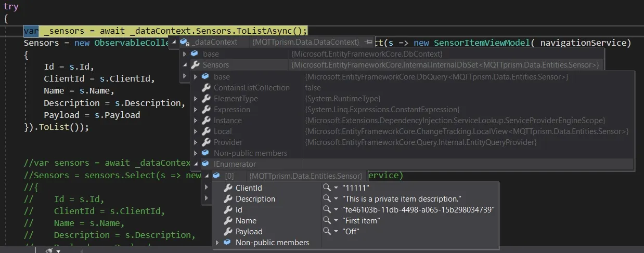Expand Non-public members below Payload

click(217, 243)
